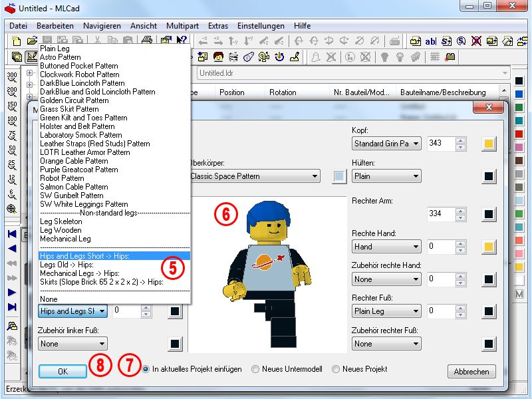532x399 pixels.
Task: Set zoom to 100 percent
Action: (x=12, y=121)
